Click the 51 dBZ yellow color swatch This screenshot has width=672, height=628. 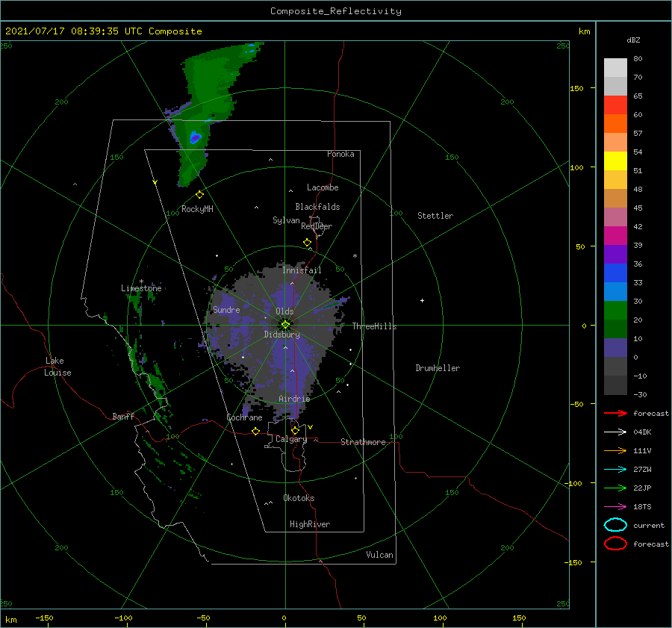coord(615,161)
